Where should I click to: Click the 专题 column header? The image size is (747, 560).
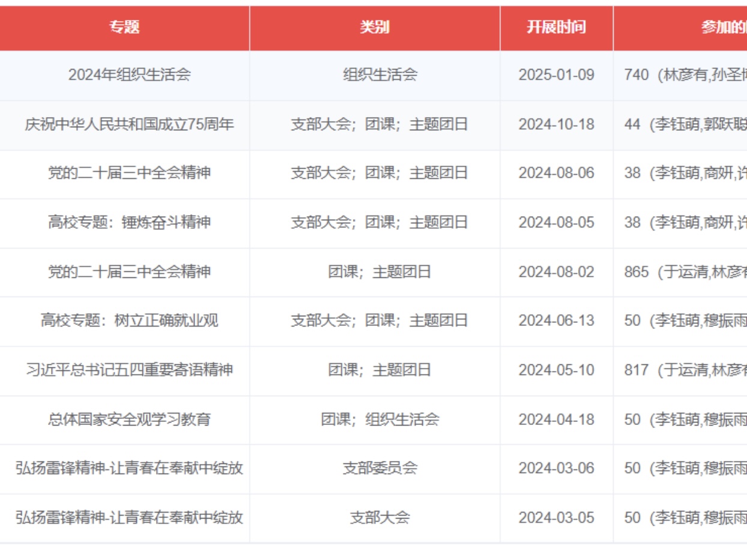124,28
